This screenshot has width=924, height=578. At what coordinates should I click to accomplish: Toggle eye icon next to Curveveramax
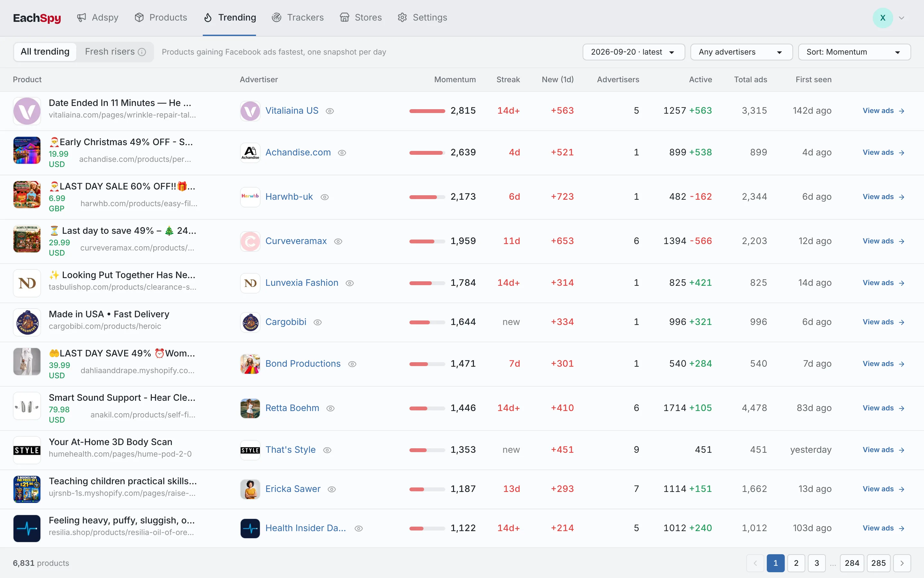pyautogui.click(x=338, y=241)
